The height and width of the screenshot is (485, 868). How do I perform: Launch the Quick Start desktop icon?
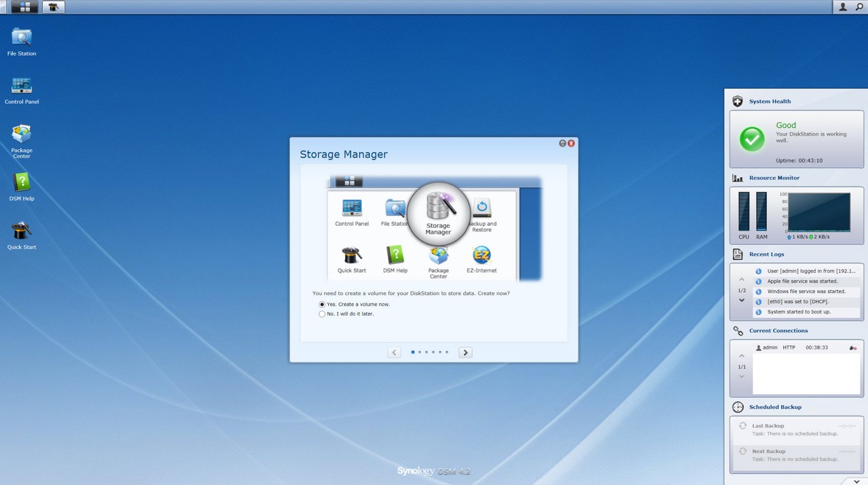pyautogui.click(x=22, y=235)
